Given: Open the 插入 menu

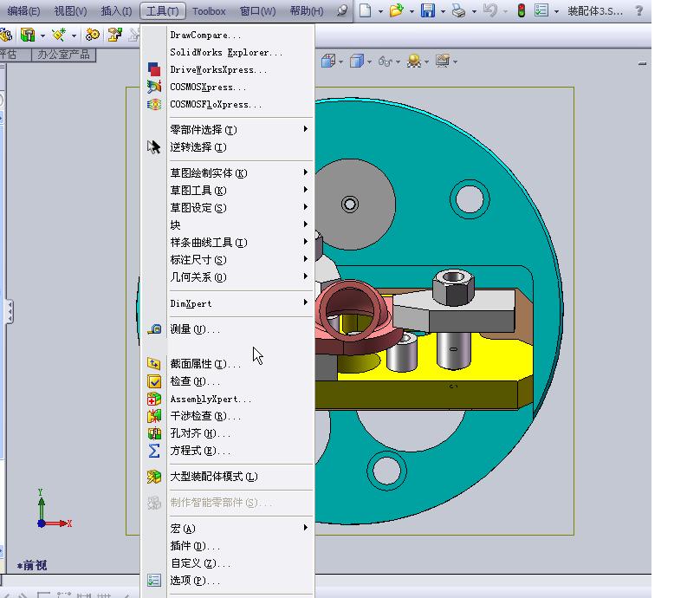Looking at the screenshot, I should pos(116,11).
